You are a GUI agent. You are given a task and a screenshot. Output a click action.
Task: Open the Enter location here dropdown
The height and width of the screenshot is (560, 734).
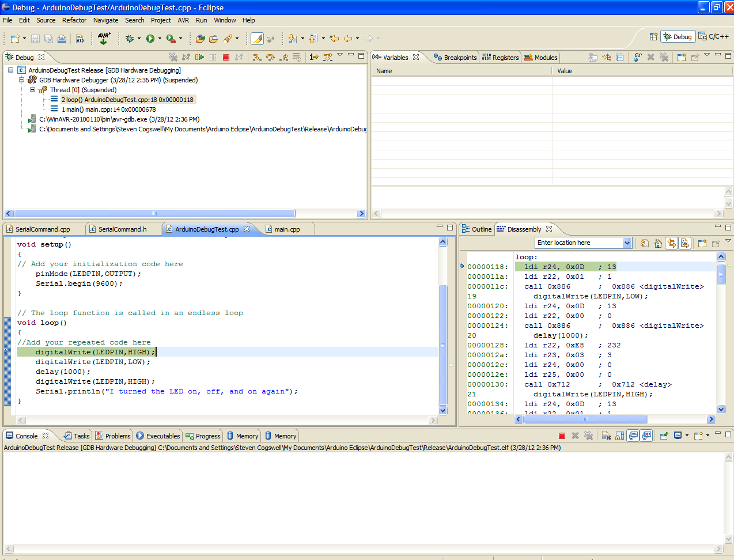point(627,243)
